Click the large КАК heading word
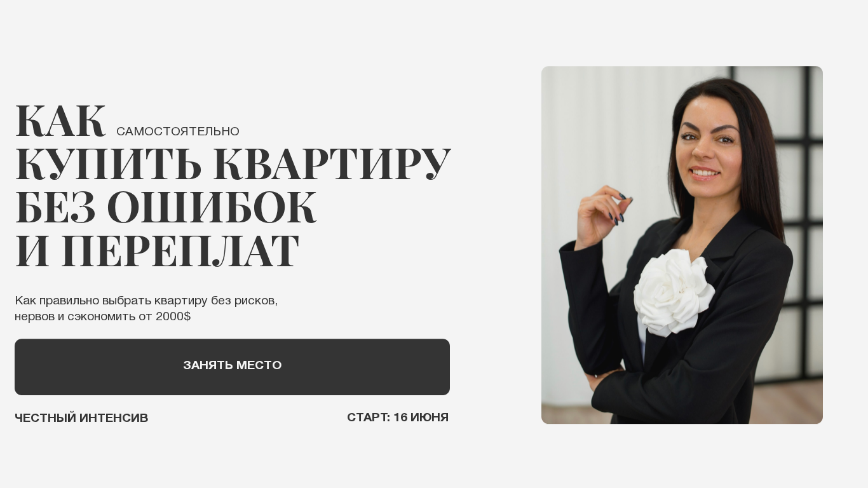Screen dimensions: 868x488 click(60, 121)
